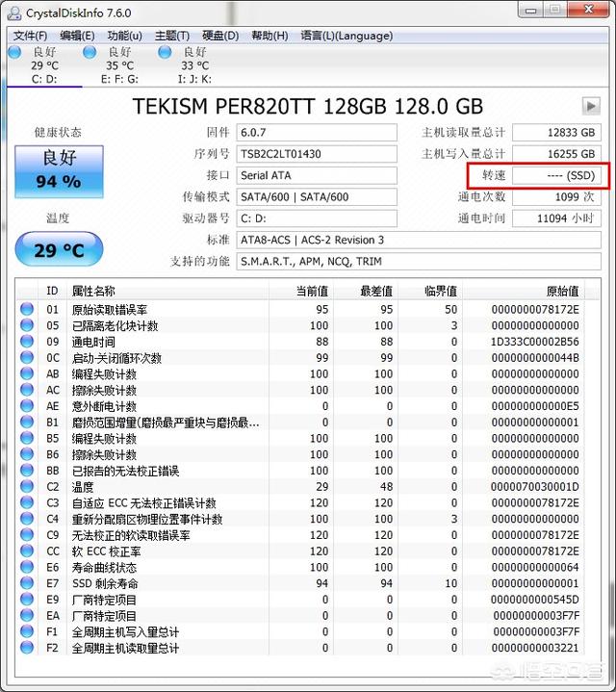This screenshot has width=616, height=692.
Task: Click the 良好 94 % health status button
Action: pos(59,171)
